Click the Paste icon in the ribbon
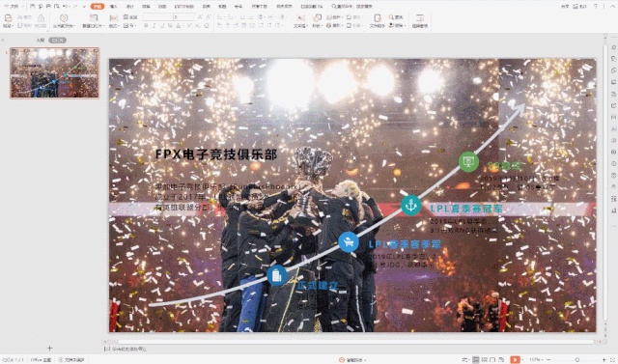 coord(8,18)
